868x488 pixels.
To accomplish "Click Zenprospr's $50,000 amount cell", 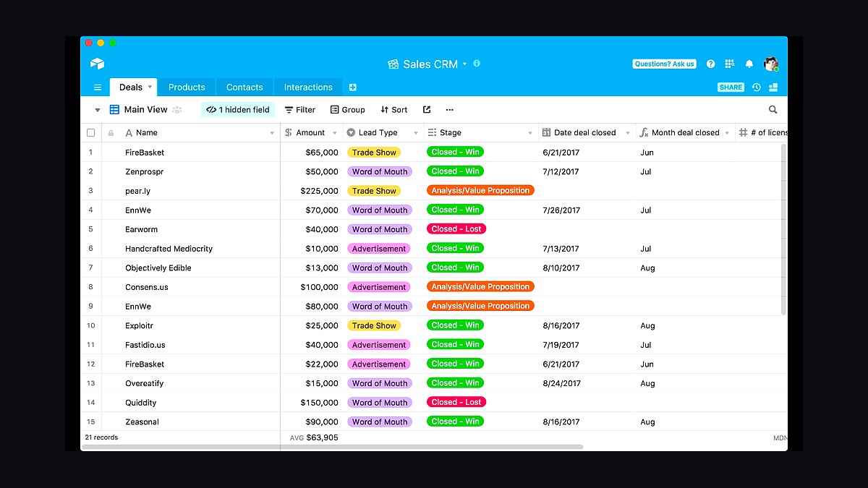I will (312, 172).
